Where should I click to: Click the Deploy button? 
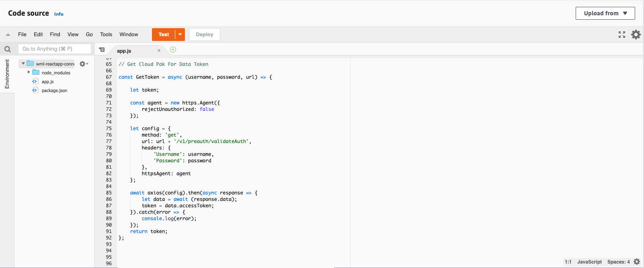(205, 35)
